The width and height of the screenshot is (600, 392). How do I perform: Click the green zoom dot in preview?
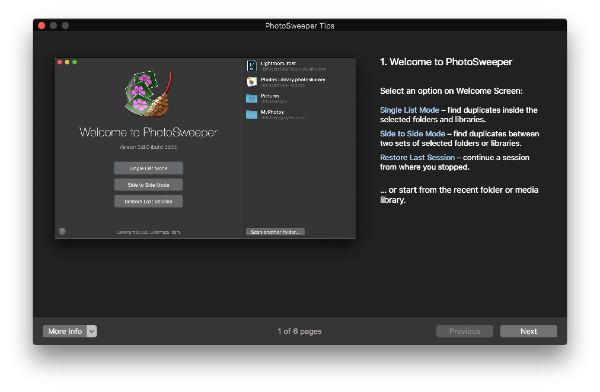75,62
